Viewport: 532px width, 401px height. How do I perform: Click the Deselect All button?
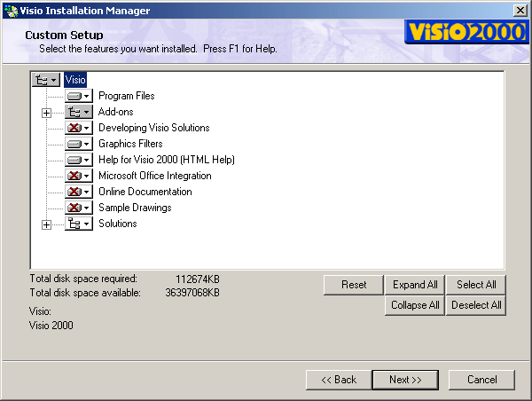476,305
